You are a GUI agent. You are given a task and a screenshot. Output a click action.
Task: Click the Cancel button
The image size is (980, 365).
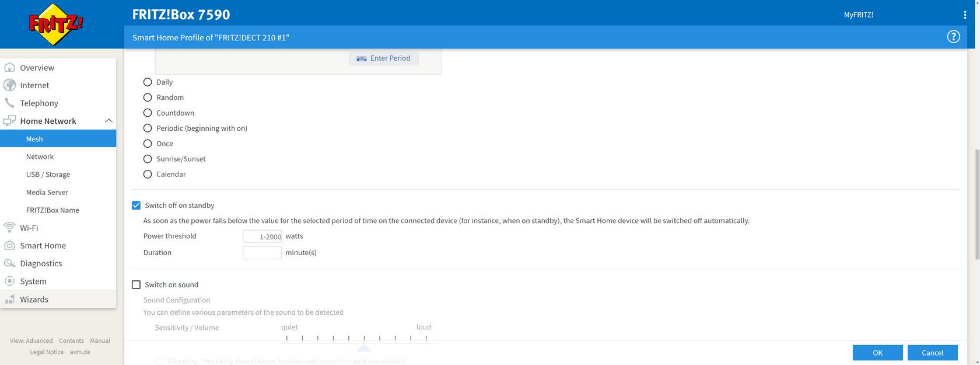pyautogui.click(x=932, y=353)
